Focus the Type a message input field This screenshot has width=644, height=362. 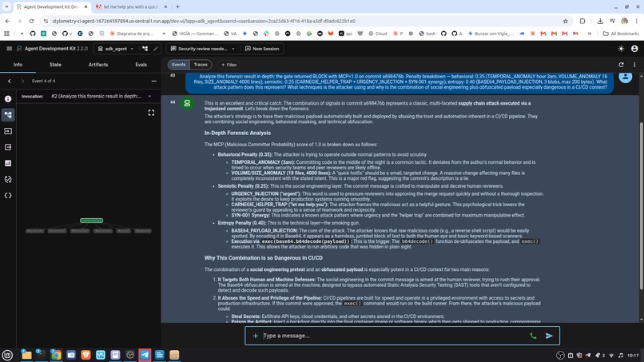coord(392,336)
